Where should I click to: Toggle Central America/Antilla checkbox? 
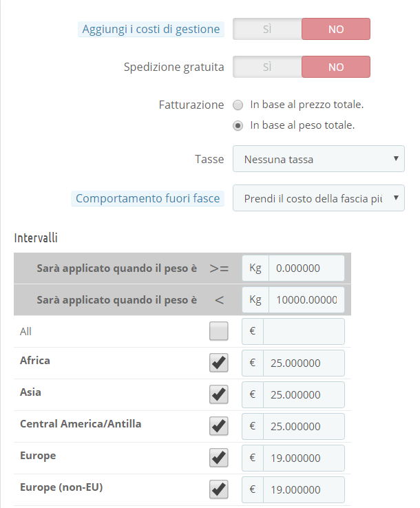(219, 426)
